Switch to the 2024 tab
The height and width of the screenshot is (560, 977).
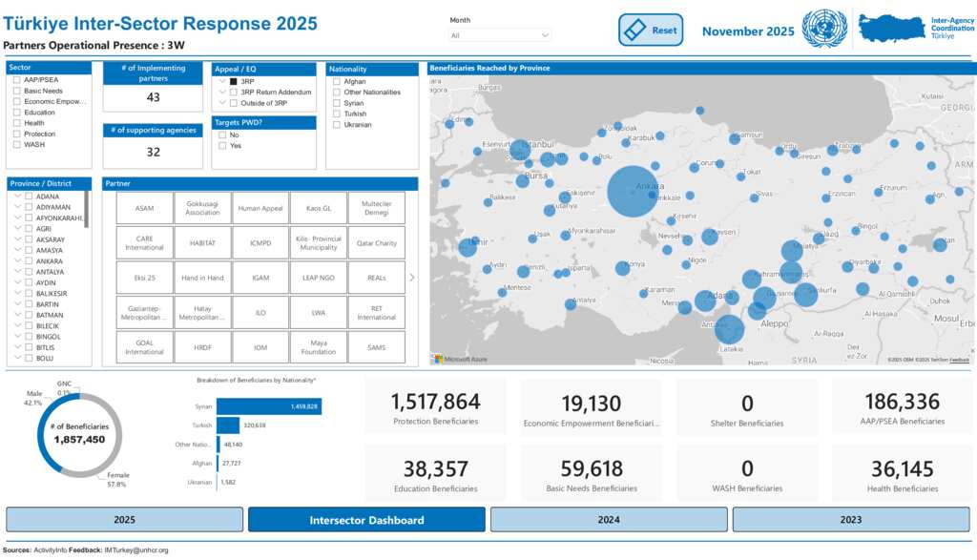click(x=609, y=520)
